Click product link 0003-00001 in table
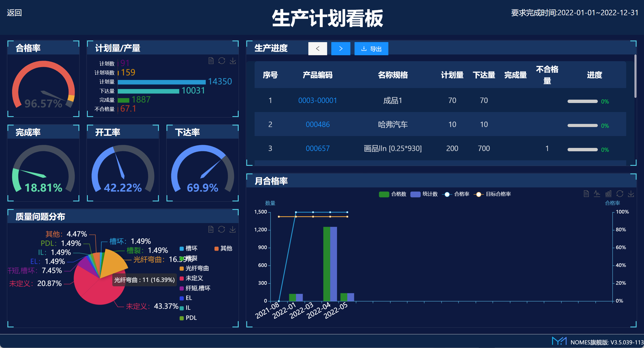This screenshot has width=644, height=348. 317,100
